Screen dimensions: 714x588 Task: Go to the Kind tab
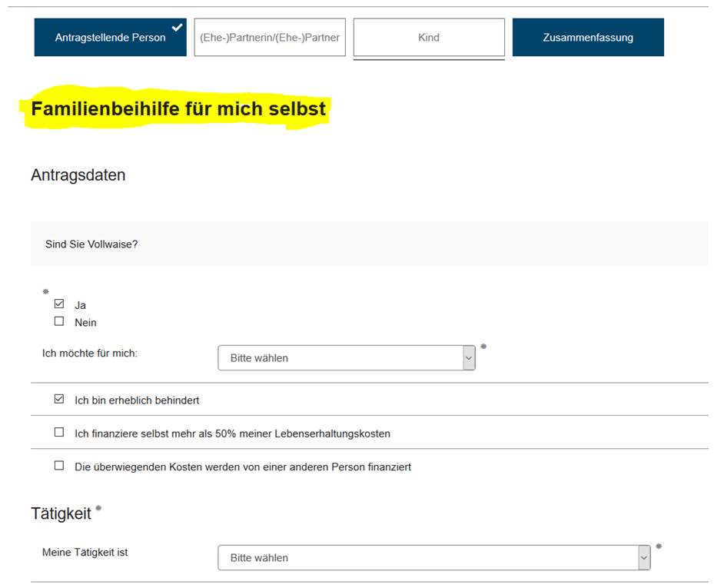click(429, 38)
